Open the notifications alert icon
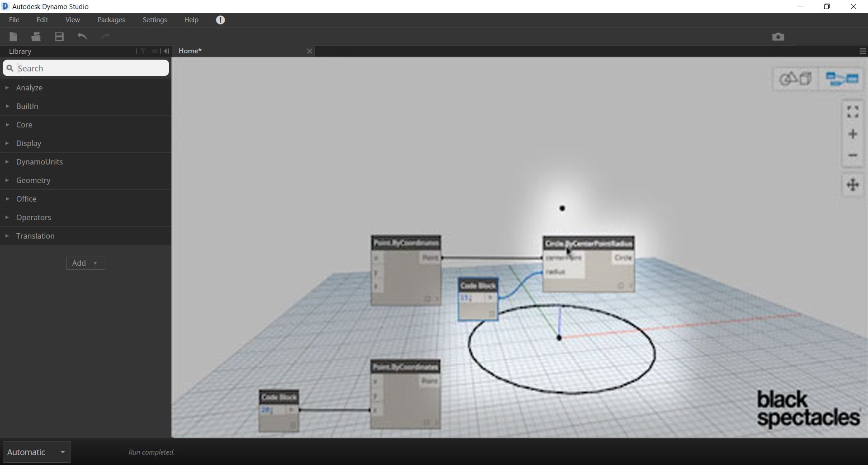This screenshot has height=465, width=868. [220, 19]
